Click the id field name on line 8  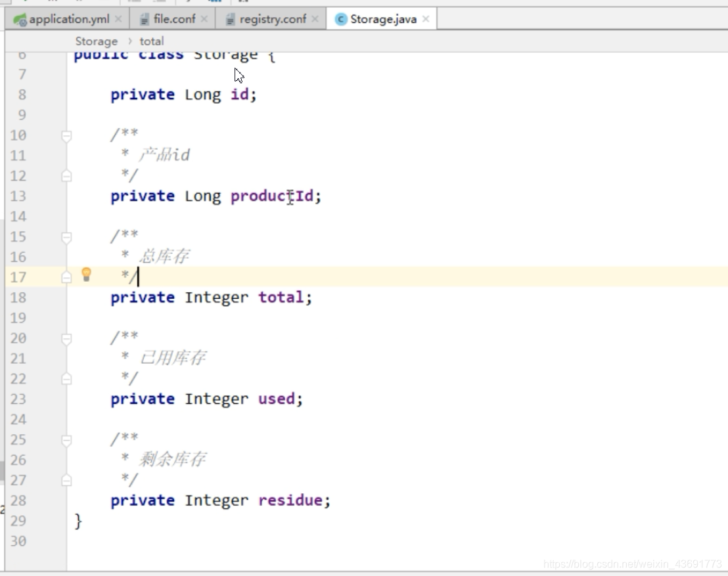tap(240, 94)
